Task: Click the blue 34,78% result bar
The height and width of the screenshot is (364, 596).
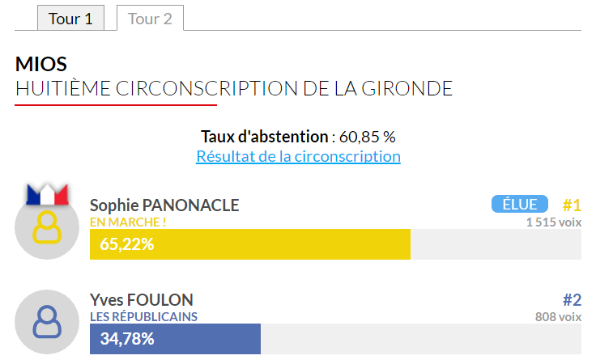Action: click(175, 339)
